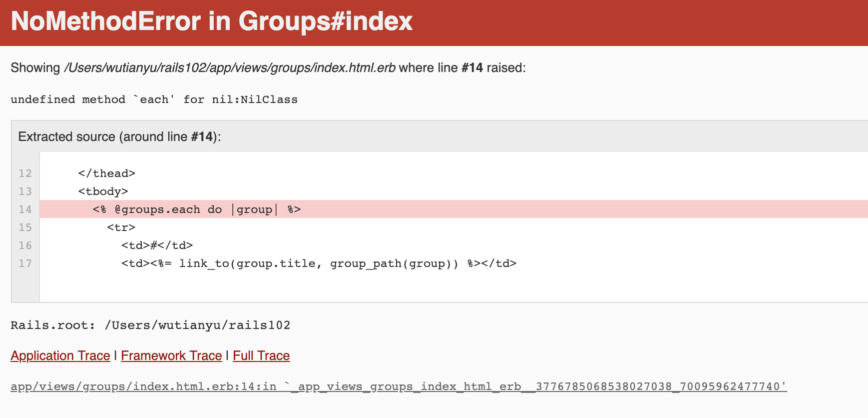Click the tbody tag code line
This screenshot has width=868, height=418.
(x=103, y=191)
